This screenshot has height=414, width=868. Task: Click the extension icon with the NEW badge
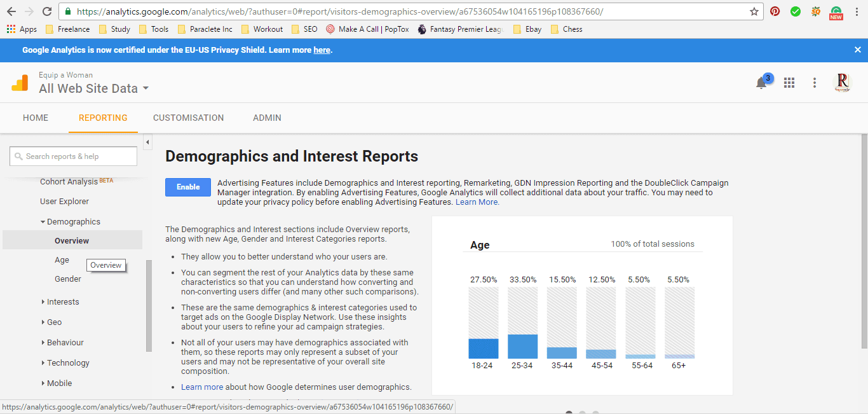[x=836, y=11]
